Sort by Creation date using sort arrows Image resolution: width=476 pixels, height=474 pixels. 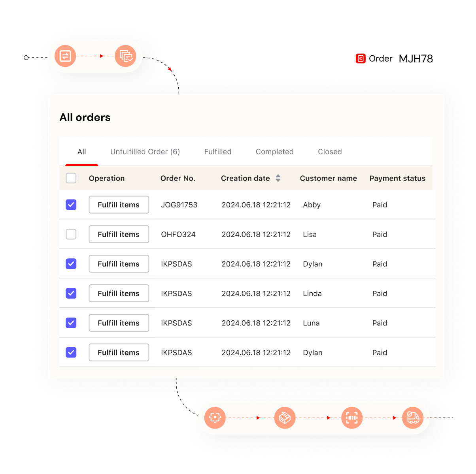[x=278, y=178]
